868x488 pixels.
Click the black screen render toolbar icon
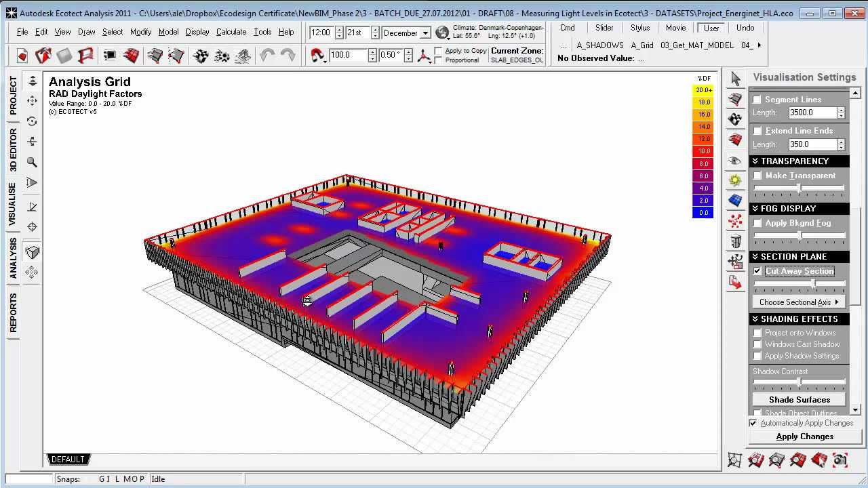coord(110,56)
